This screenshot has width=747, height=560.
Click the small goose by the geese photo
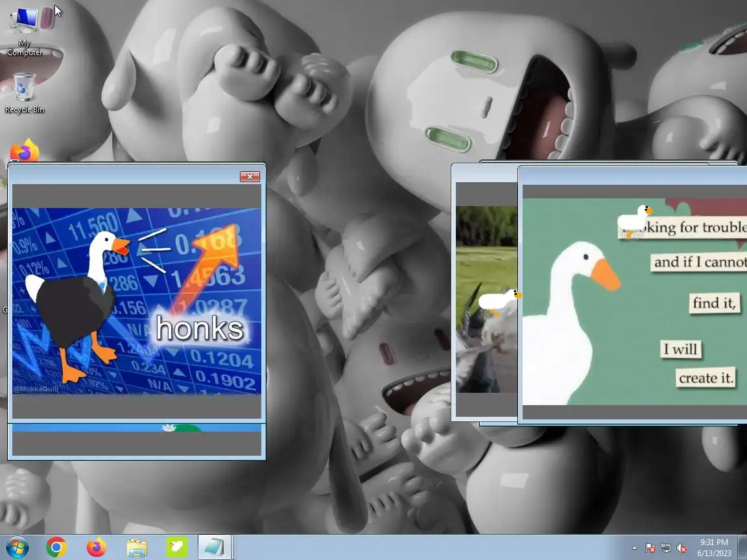(x=500, y=302)
